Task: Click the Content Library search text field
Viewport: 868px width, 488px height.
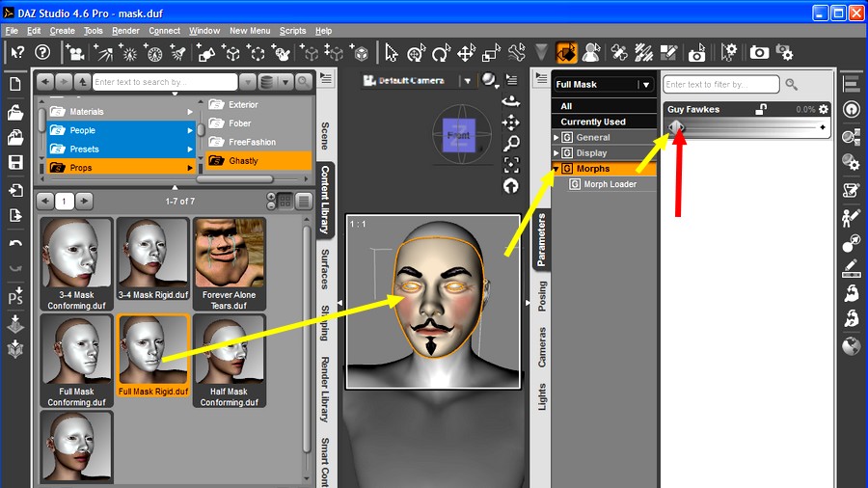Action: pos(165,82)
